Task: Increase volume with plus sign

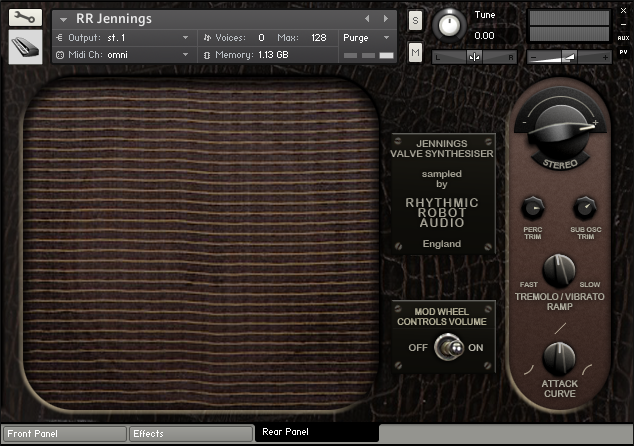Action: pos(605,58)
